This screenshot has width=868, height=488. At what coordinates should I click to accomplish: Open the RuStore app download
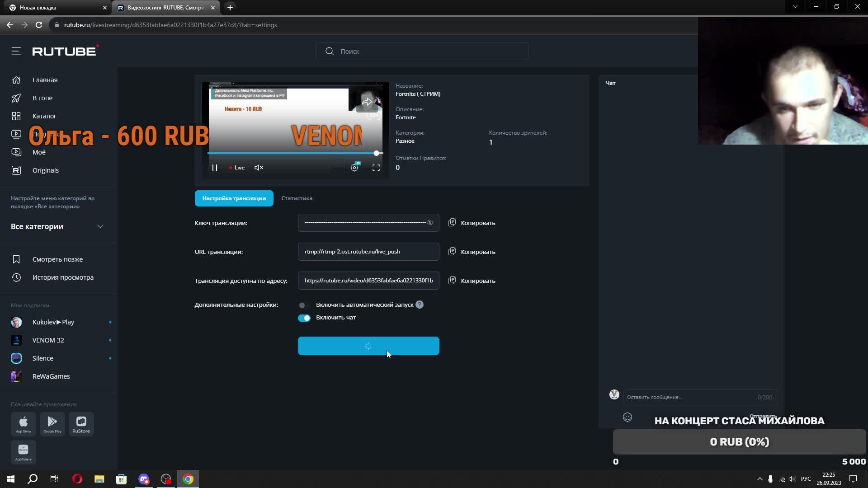coord(81,424)
